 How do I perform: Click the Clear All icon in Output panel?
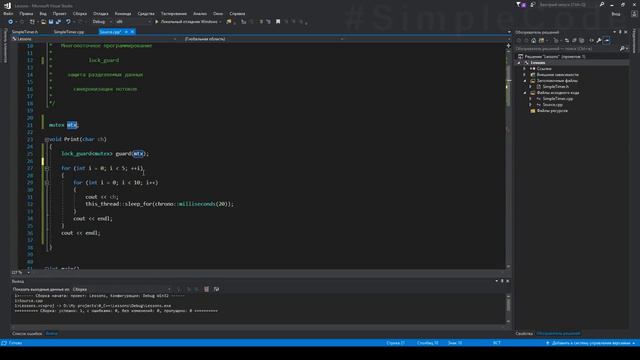pyautogui.click(x=207, y=289)
